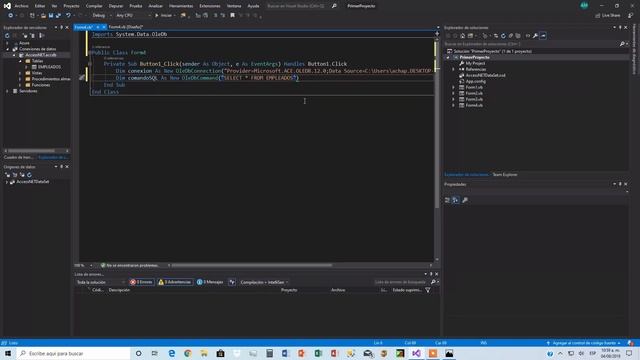Select AccessNETDataSet.xsd file

(485, 76)
